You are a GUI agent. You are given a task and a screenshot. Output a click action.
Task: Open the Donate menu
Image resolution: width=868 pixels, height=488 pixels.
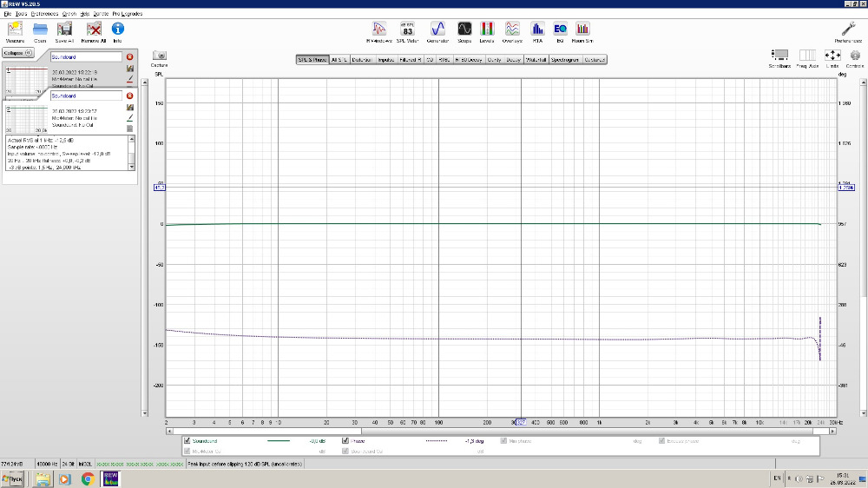[101, 14]
